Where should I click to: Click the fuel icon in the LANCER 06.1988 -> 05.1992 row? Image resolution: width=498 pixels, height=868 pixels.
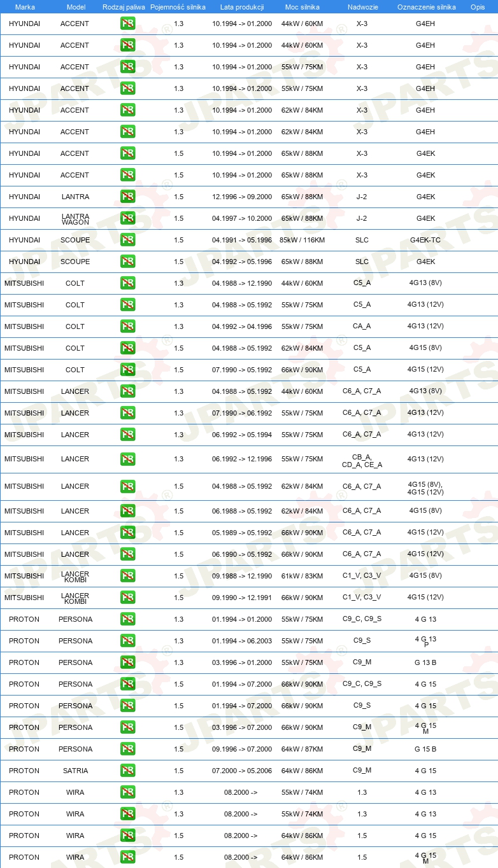[127, 511]
